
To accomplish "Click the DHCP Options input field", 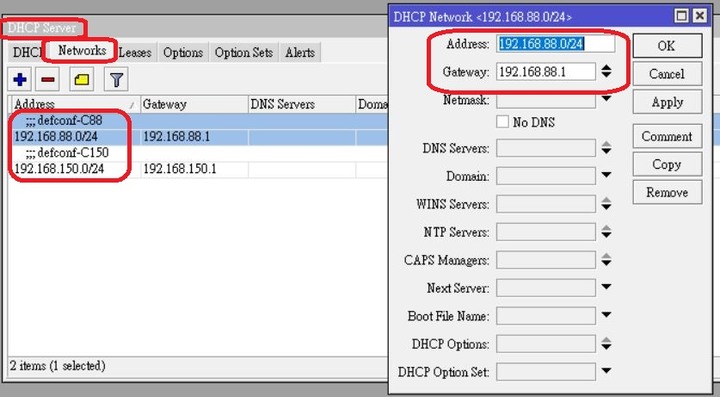I will [x=546, y=344].
